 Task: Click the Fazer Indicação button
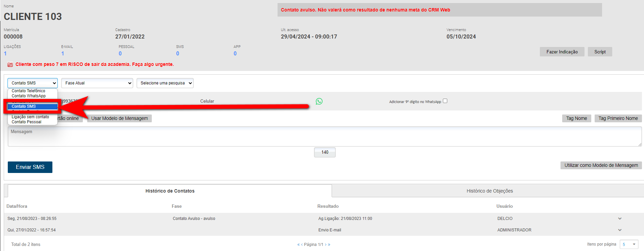click(x=562, y=52)
